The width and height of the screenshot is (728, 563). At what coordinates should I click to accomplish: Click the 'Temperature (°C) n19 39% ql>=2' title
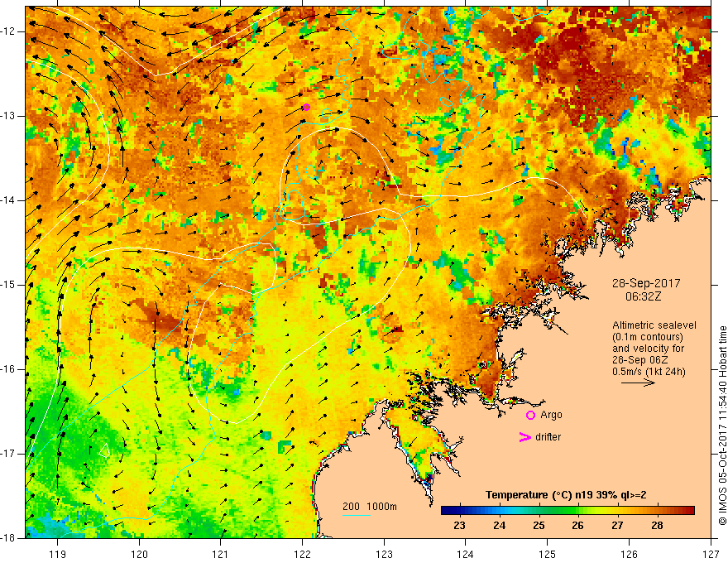pyautogui.click(x=566, y=495)
